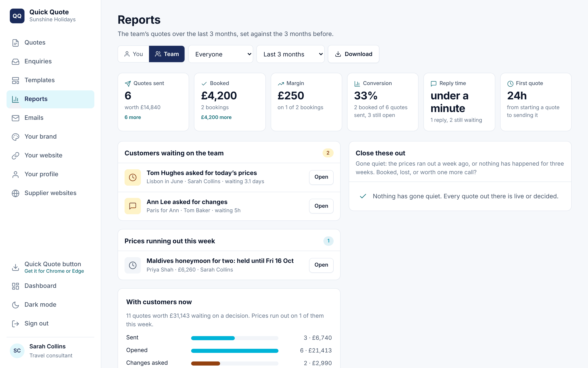Toggle Dark mode

pos(50,304)
